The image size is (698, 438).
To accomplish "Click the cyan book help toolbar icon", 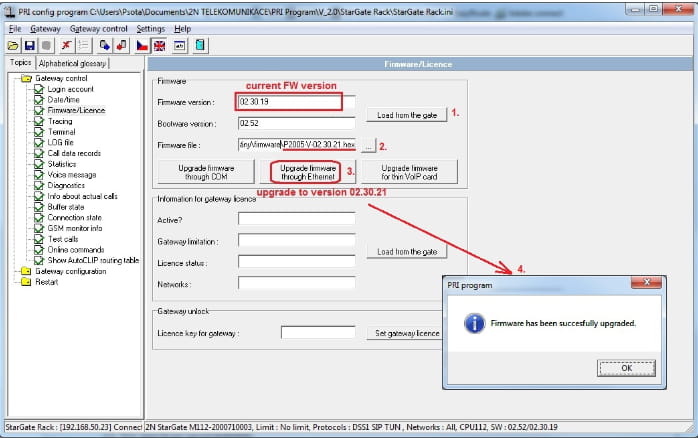I will tap(200, 45).
